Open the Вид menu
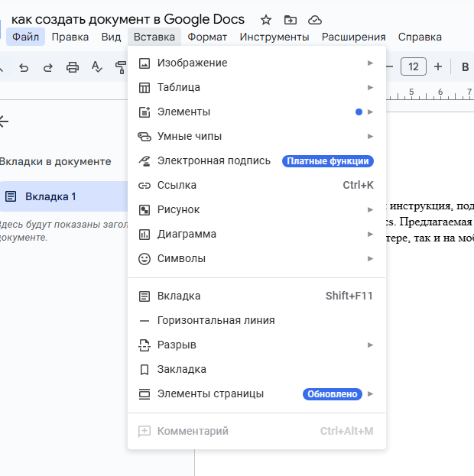The image size is (474, 476). (x=111, y=37)
